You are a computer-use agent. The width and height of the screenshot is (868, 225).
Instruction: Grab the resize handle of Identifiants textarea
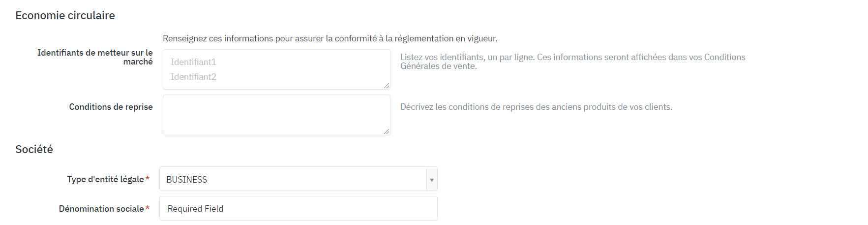point(387,86)
